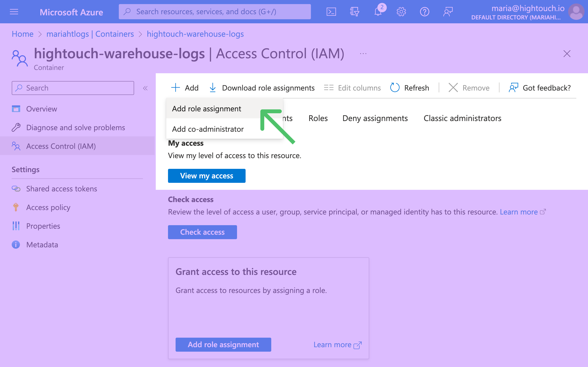Click Add role assignment button in card
Screen dimensions: 588x367
point(223,344)
